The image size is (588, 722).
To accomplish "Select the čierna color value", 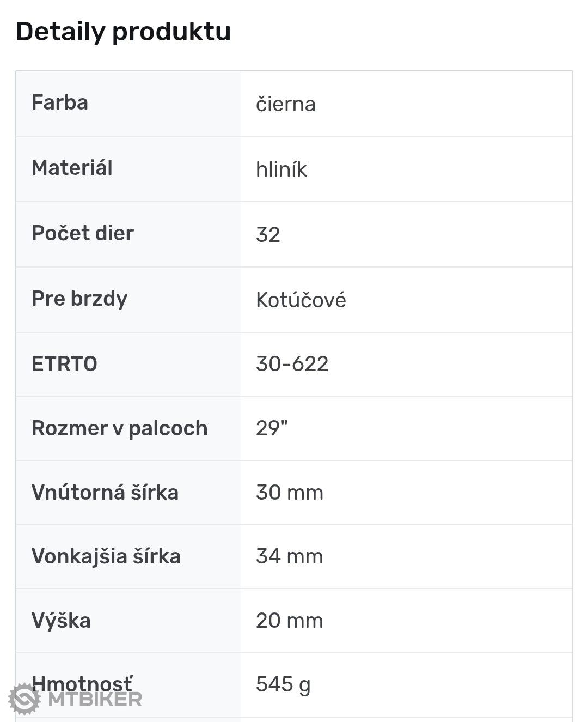I will coord(286,104).
